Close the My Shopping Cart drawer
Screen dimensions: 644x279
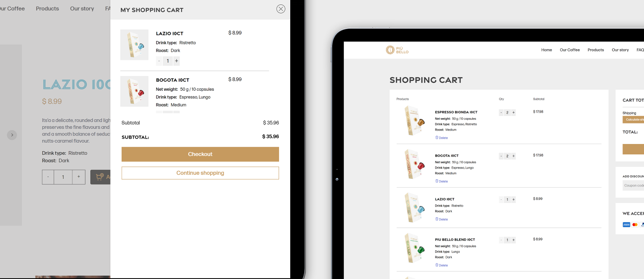point(281,9)
